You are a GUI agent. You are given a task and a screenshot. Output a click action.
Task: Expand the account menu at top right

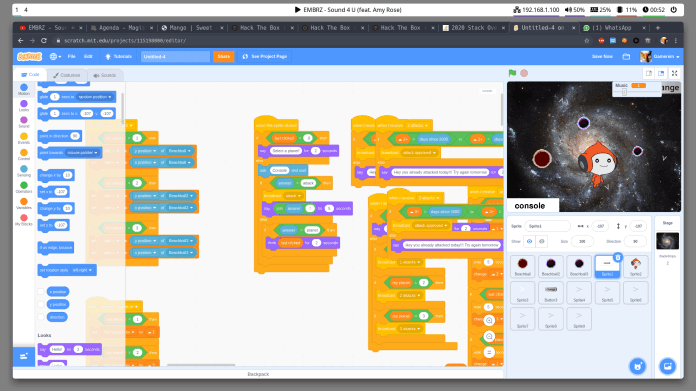pos(660,56)
